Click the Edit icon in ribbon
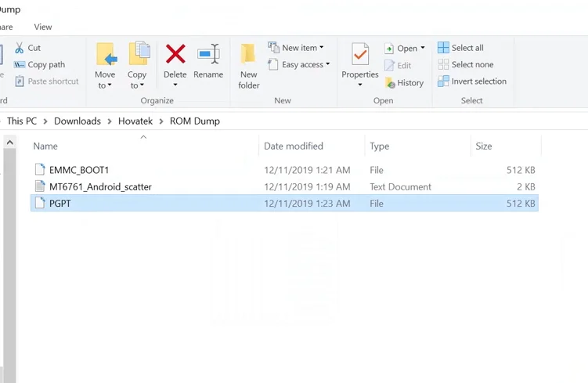Viewport: 588px width, 383px height. (389, 65)
